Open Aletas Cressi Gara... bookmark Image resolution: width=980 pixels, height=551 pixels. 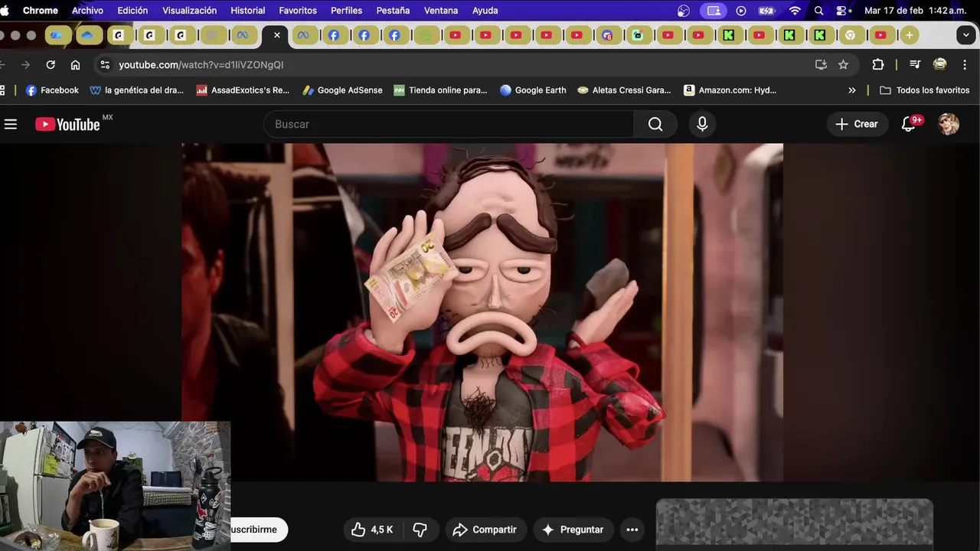[x=623, y=90]
